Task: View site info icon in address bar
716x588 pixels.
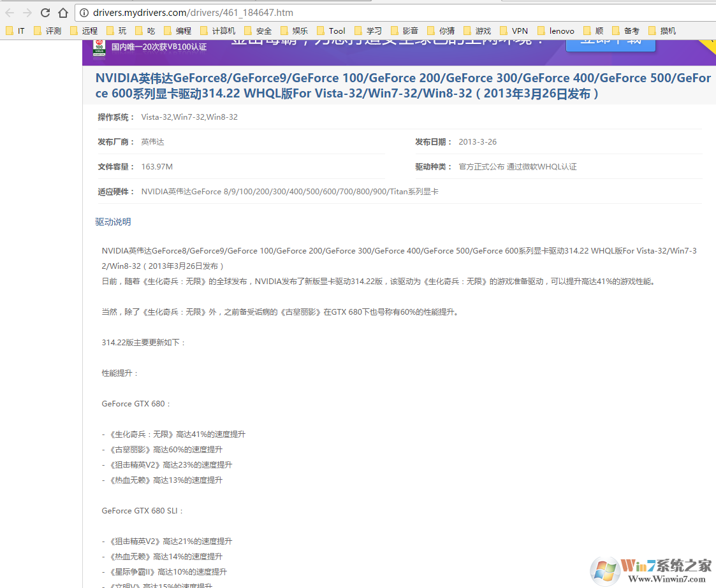Action: pos(84,13)
